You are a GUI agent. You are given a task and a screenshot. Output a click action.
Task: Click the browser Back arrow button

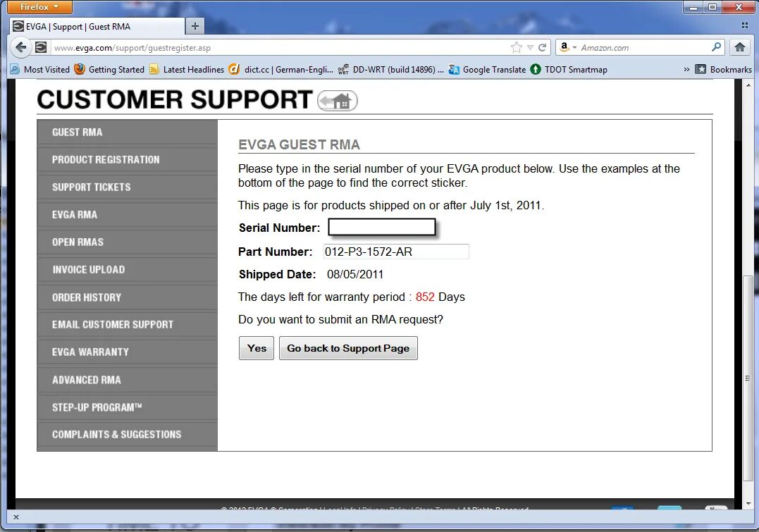[20, 47]
